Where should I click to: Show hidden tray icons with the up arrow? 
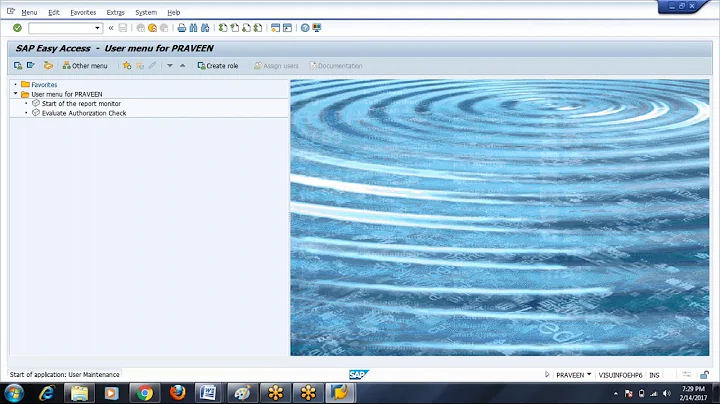pyautogui.click(x=616, y=393)
